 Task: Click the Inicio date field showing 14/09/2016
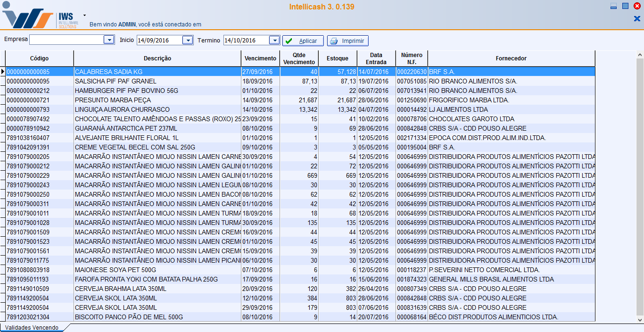click(159, 40)
